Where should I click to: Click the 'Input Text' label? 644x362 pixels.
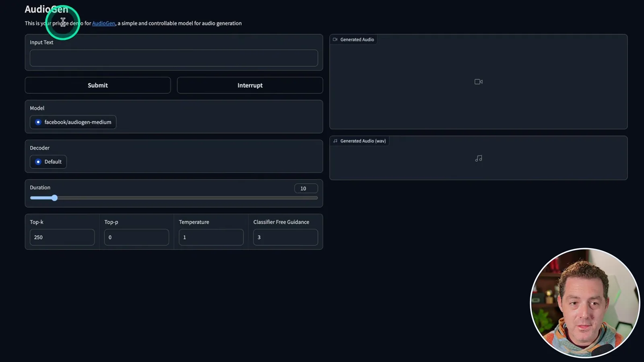pyautogui.click(x=41, y=42)
